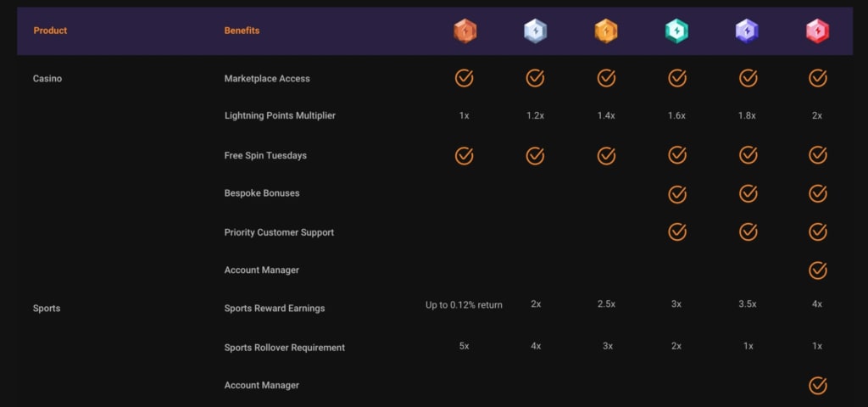The width and height of the screenshot is (868, 407).
Task: Click Bespoke Bonuses checkmark in teal column
Action: click(677, 194)
